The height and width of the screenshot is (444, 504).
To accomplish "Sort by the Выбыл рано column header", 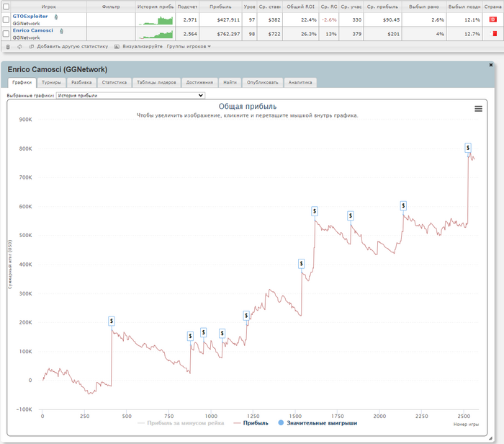I will tap(424, 6).
